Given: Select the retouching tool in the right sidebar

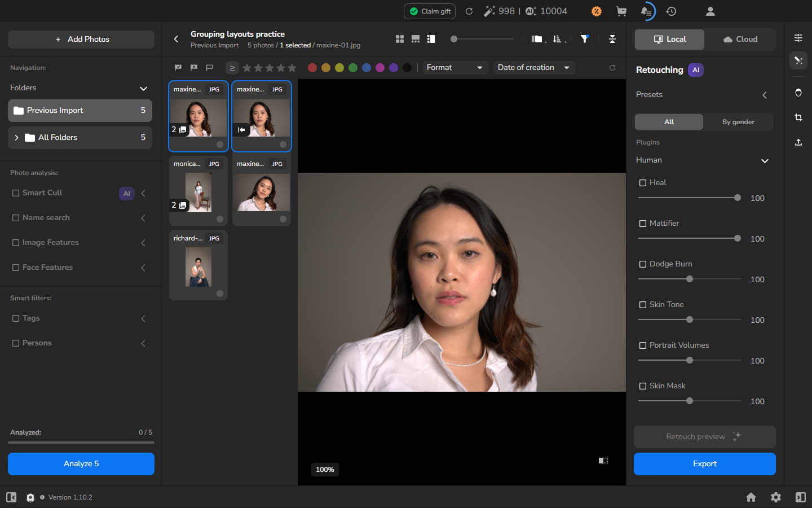Looking at the screenshot, I should coord(798,60).
